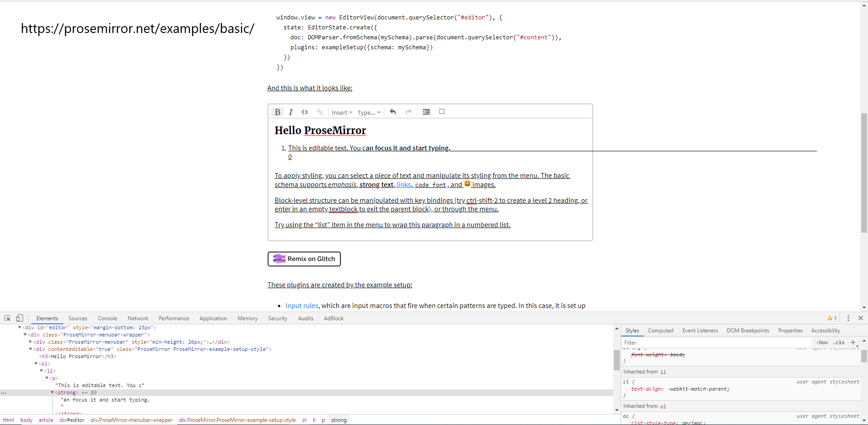The image size is (868, 425).
Task: Redo last undone change in editor
Action: [409, 112]
